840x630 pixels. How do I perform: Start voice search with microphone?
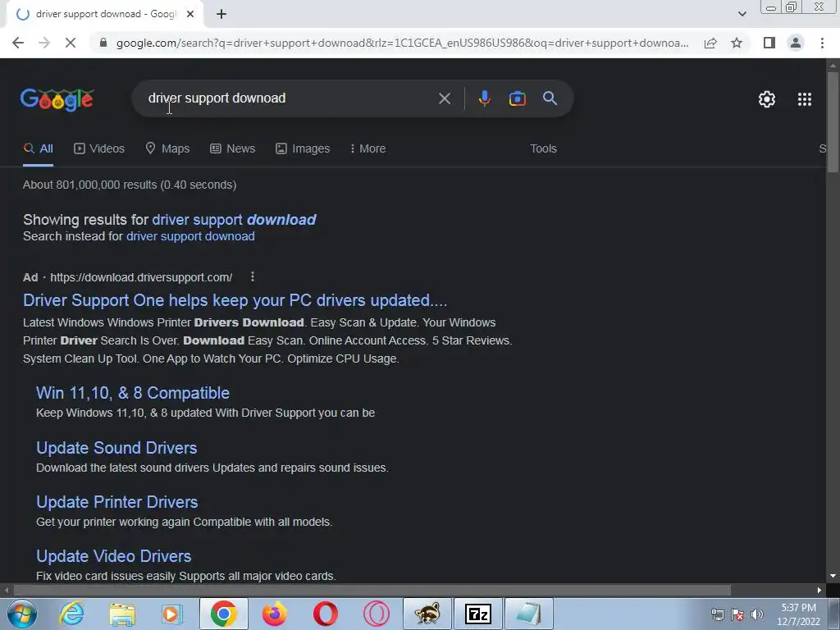484,98
